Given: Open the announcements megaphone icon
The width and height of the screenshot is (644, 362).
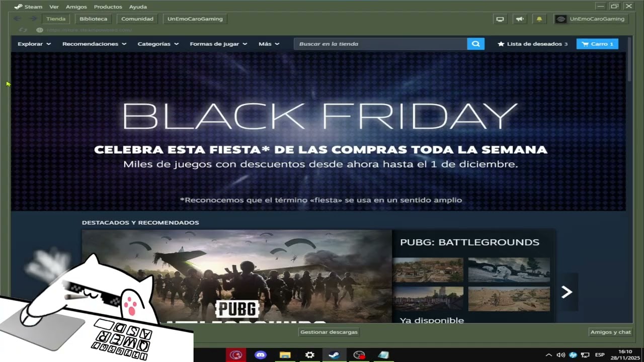Looking at the screenshot, I should click(520, 19).
